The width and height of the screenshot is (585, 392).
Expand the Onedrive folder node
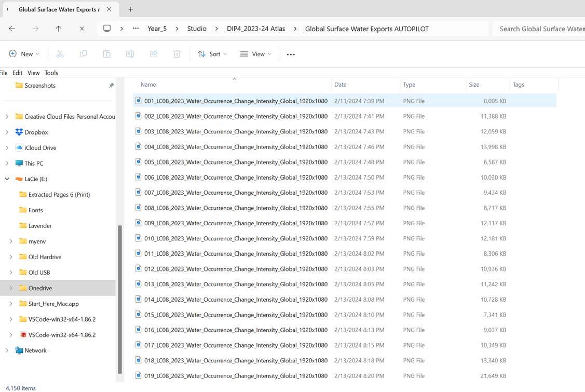click(11, 288)
